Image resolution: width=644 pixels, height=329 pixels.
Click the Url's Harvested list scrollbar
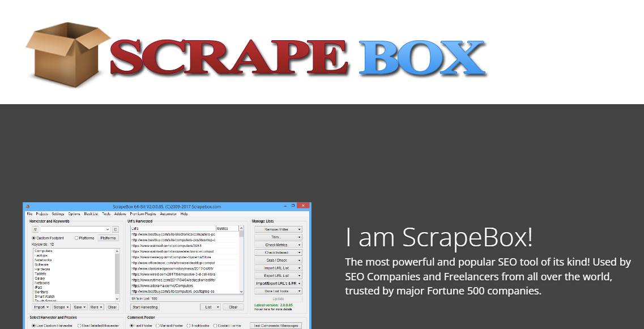pyautogui.click(x=241, y=261)
